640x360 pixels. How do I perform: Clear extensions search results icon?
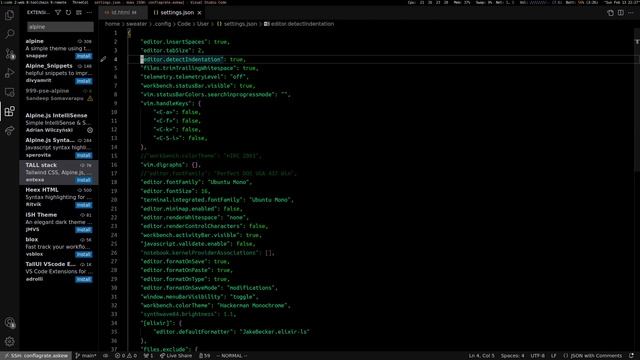(x=79, y=13)
